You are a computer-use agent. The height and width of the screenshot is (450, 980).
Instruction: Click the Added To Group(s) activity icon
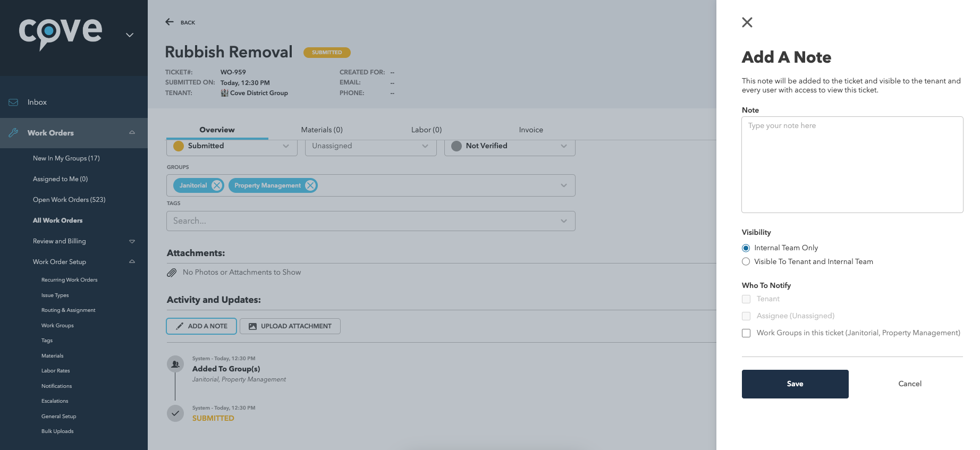[175, 364]
